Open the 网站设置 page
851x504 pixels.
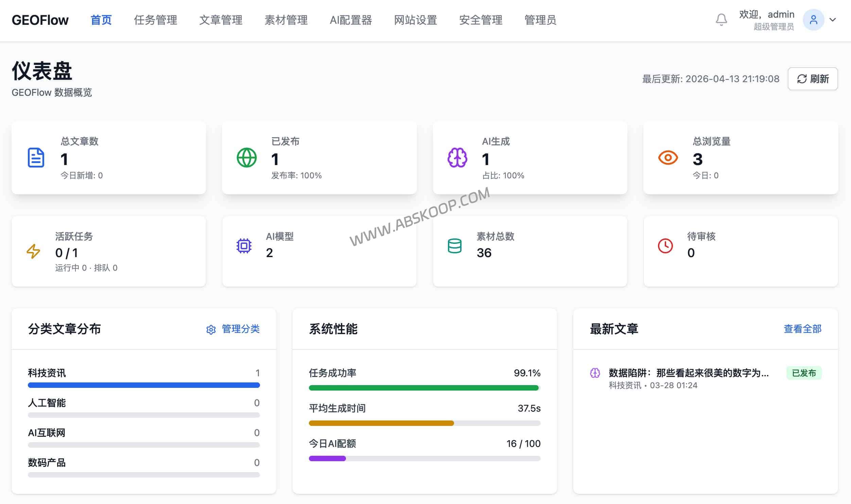click(x=415, y=20)
